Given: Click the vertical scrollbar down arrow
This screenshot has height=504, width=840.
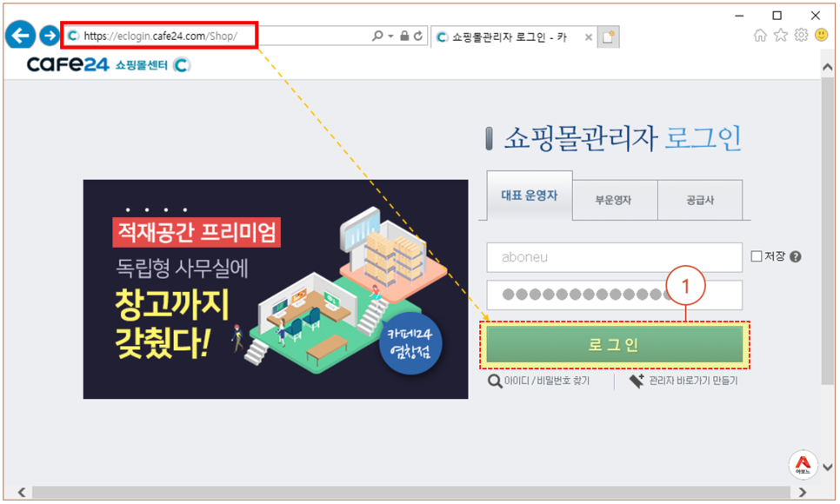Looking at the screenshot, I should pyautogui.click(x=827, y=467).
